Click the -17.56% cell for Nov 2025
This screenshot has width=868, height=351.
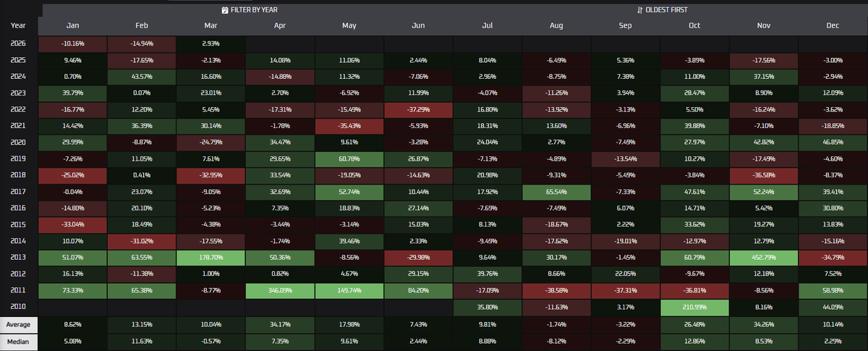(x=765, y=60)
